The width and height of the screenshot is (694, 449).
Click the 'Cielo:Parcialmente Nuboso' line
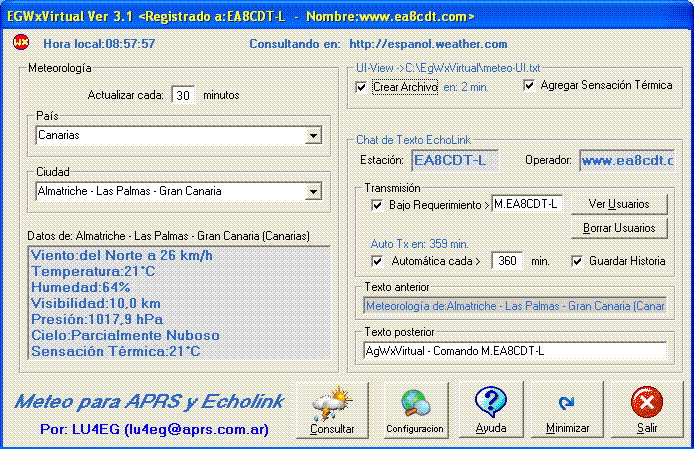tap(125, 335)
